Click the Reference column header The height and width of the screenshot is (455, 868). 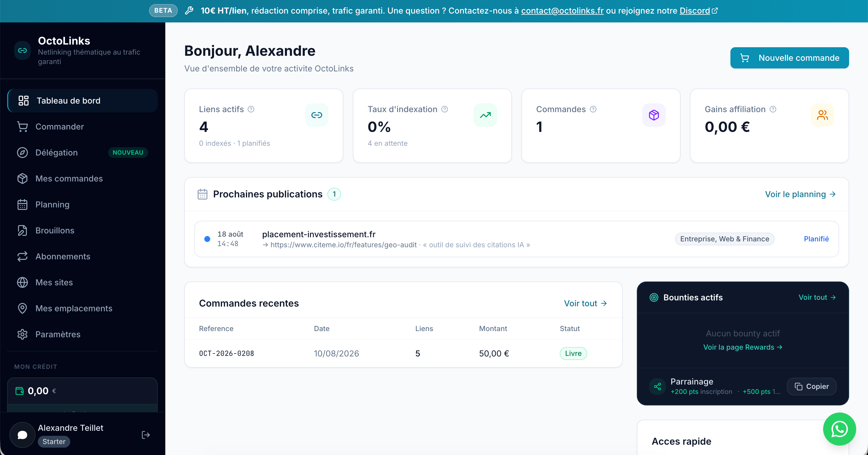click(x=216, y=329)
